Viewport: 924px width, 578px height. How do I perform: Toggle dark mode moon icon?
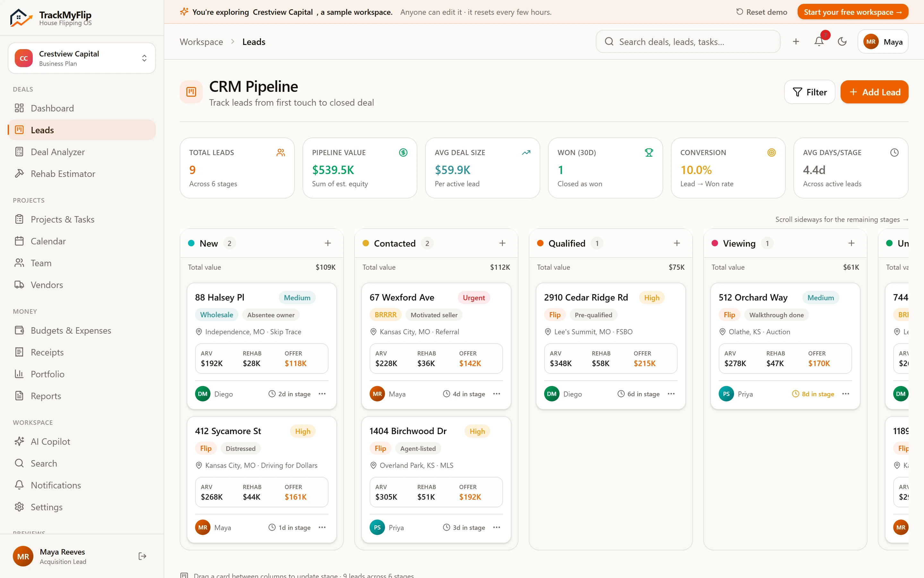tap(842, 41)
